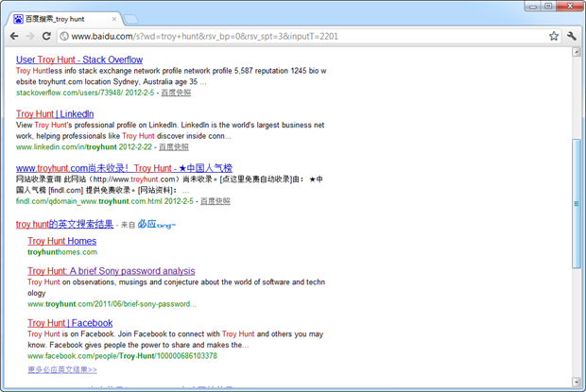The height and width of the screenshot is (392, 586).
Task: Open a new tab
Action: click(131, 19)
